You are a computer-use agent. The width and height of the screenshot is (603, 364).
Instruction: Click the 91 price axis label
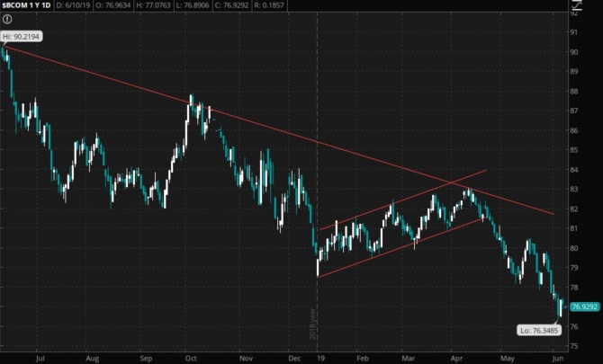point(574,32)
